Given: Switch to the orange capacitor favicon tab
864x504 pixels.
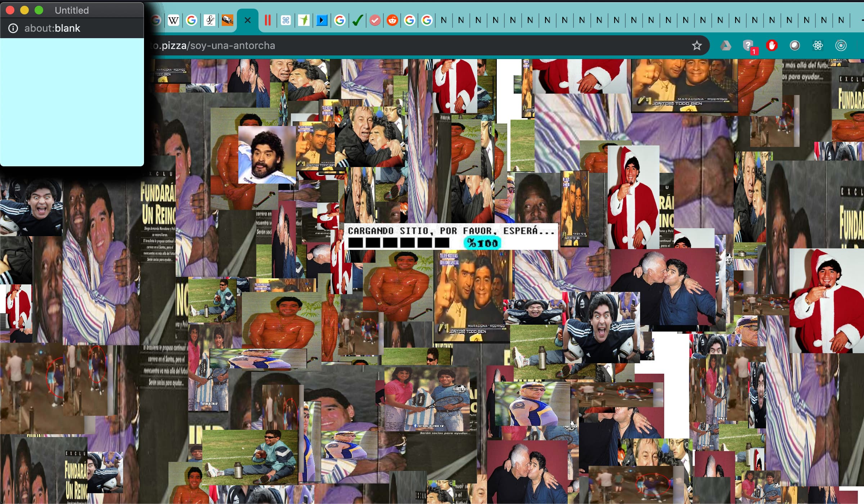Looking at the screenshot, I should click(x=227, y=21).
